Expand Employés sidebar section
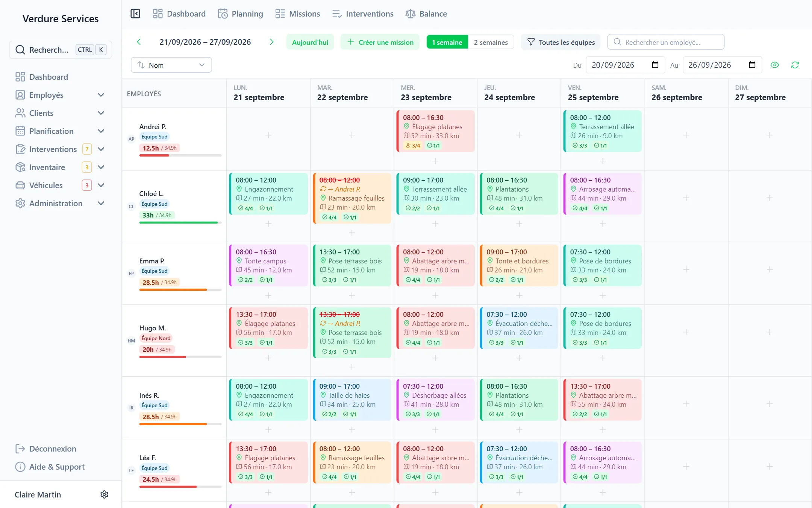Screen dimensions: 812x508 point(101,95)
